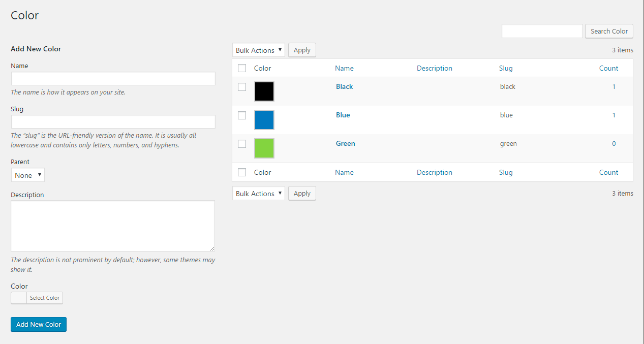Screen dimensions: 644x344
Task: Expand the bottom Bulk Actions dropdown
Action: [259, 194]
